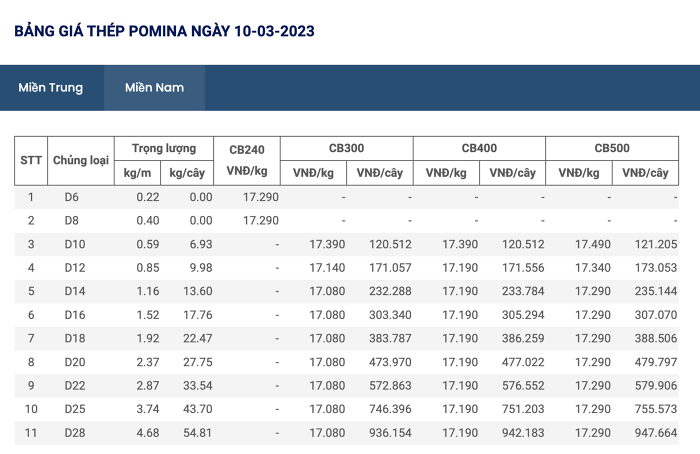The image size is (700, 454).
Task: Click the 17.290 CB240 price in D8 row
Action: (x=261, y=221)
